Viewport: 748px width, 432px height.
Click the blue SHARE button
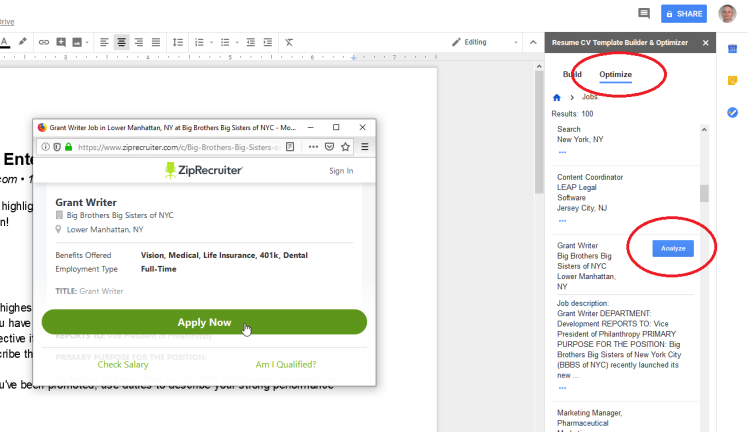tap(684, 14)
